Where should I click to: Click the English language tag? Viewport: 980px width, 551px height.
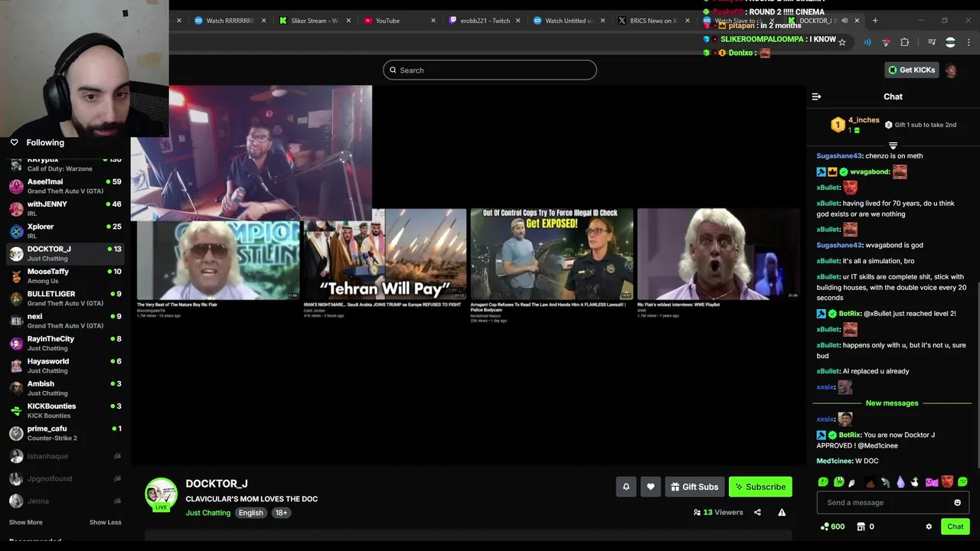point(250,513)
